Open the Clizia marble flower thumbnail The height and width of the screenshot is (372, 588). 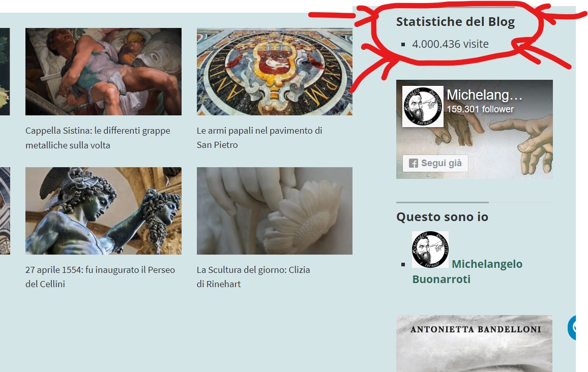(x=275, y=211)
